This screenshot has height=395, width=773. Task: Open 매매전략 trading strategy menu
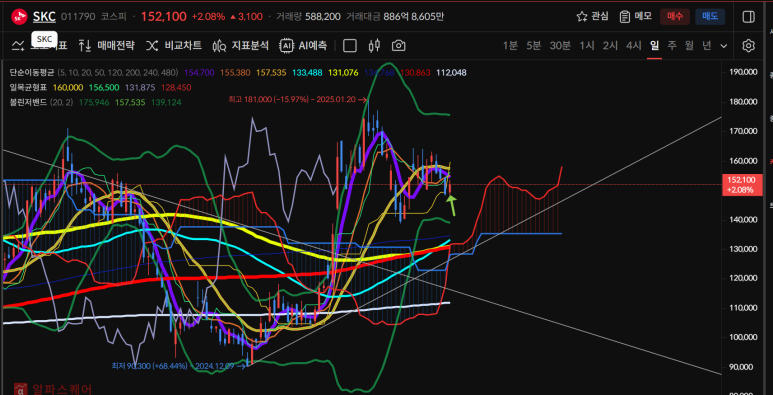pyautogui.click(x=106, y=46)
